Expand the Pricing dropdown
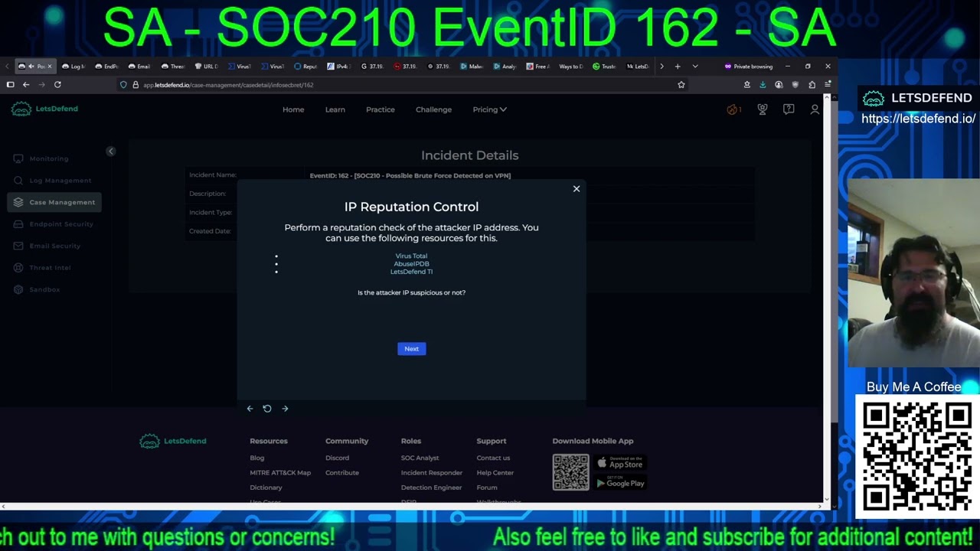Image resolution: width=980 pixels, height=551 pixels. [x=489, y=109]
